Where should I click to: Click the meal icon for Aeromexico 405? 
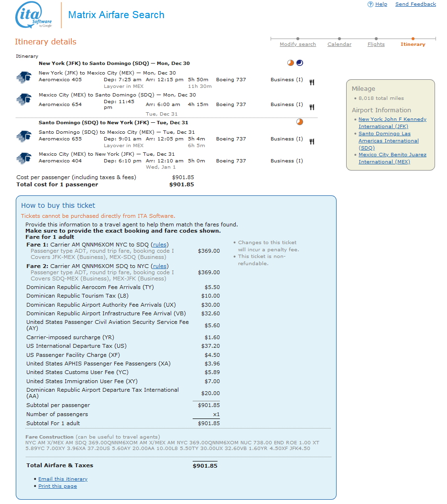click(x=312, y=82)
